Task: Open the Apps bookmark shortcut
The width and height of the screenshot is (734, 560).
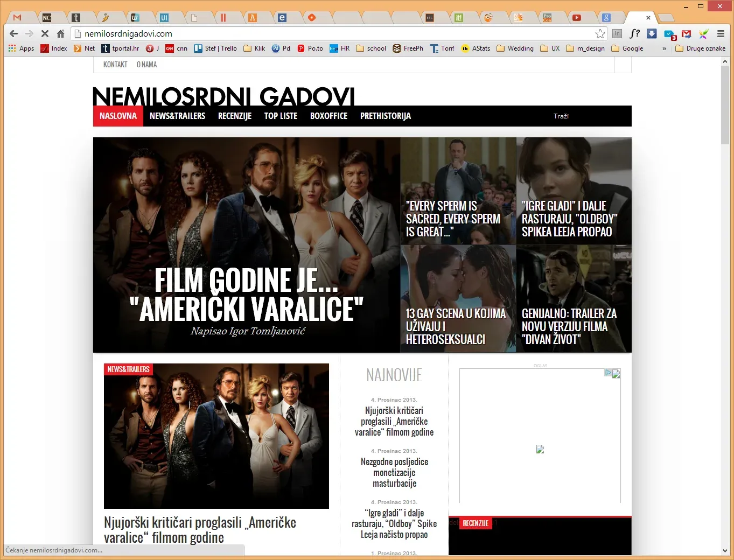Action: [22, 48]
